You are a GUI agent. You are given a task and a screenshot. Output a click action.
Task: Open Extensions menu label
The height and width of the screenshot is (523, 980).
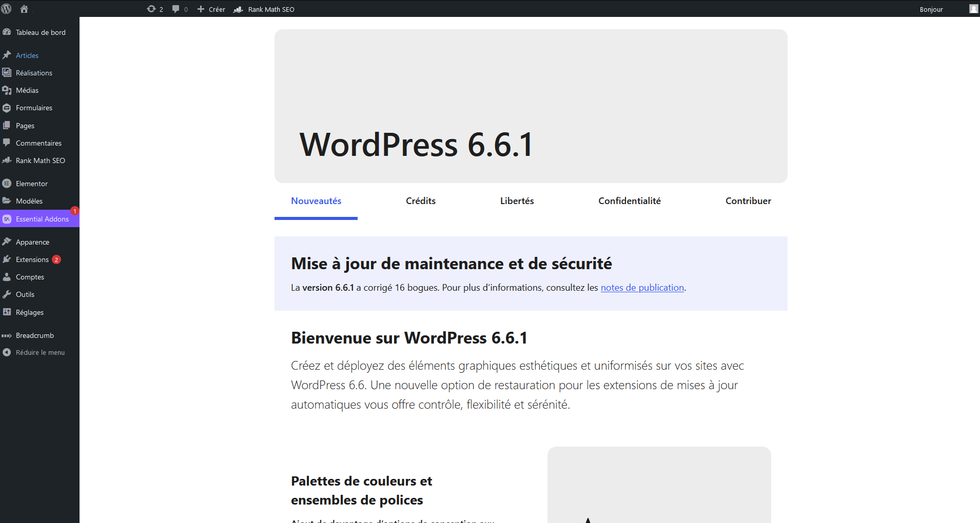[32, 259]
